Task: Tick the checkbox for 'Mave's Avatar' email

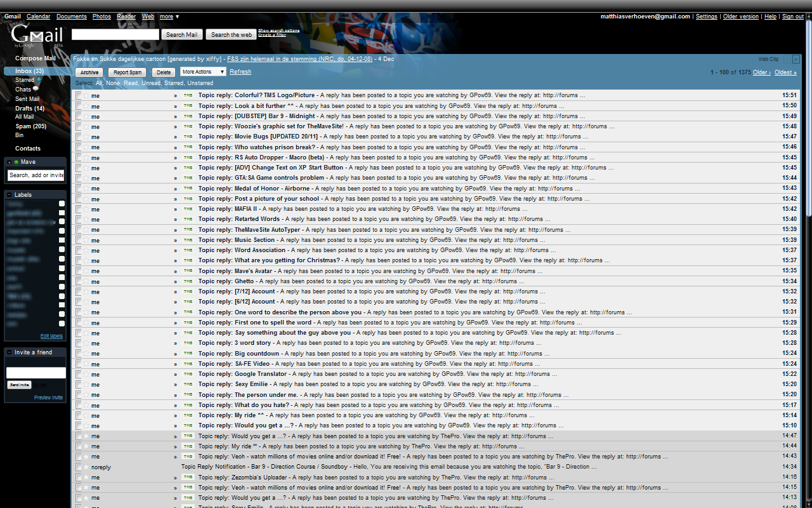Action: (79, 271)
